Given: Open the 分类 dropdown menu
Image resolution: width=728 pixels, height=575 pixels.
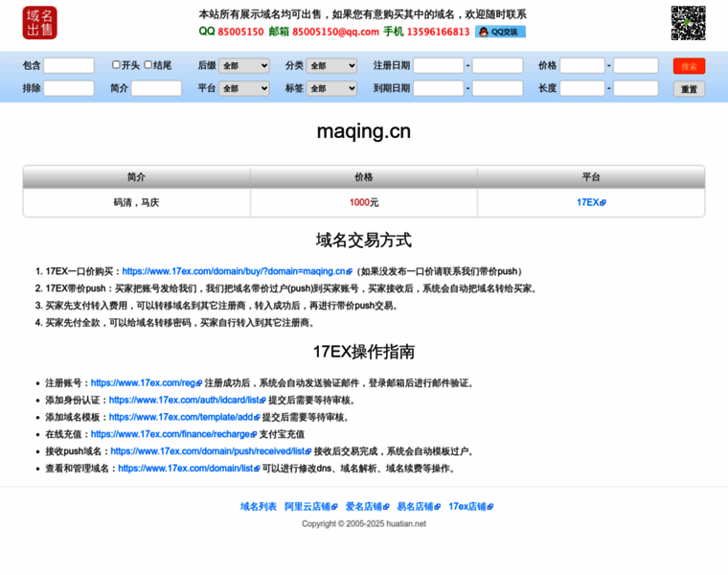Looking at the screenshot, I should point(331,66).
